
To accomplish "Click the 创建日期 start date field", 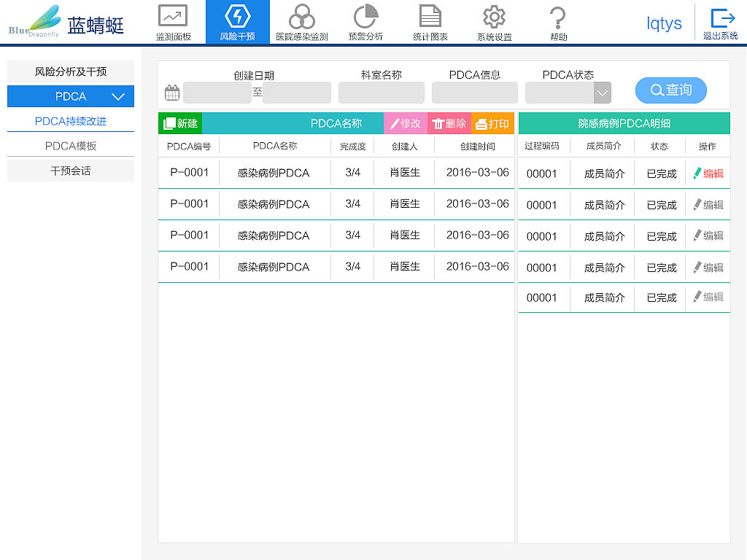I will point(217,93).
